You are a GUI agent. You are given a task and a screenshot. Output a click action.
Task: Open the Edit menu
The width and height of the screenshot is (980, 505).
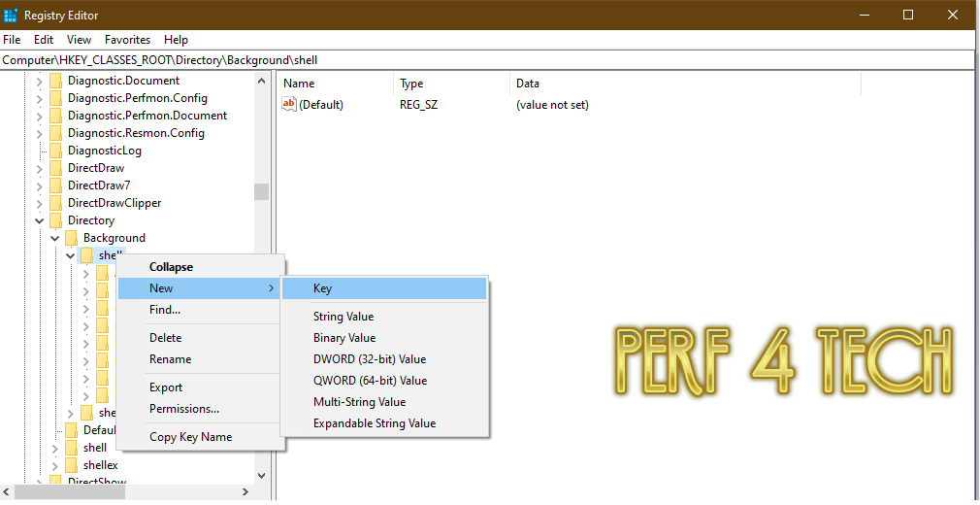[x=43, y=40]
